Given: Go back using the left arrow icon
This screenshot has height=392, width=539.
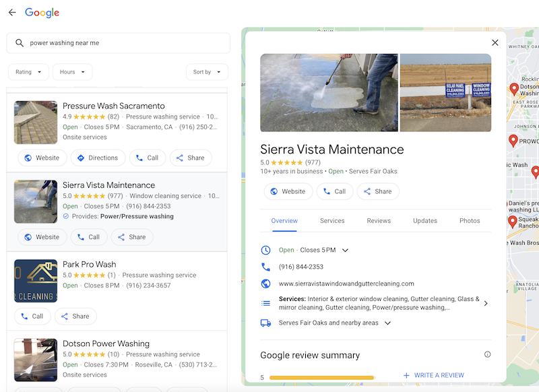Looking at the screenshot, I should pos(12,13).
